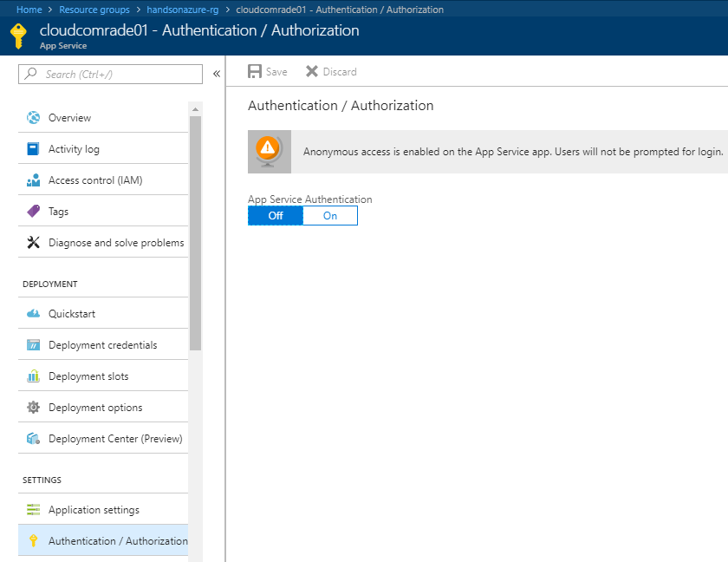Viewport: 728px width, 562px height.
Task: Go to Access control (IAM)
Action: point(103,180)
